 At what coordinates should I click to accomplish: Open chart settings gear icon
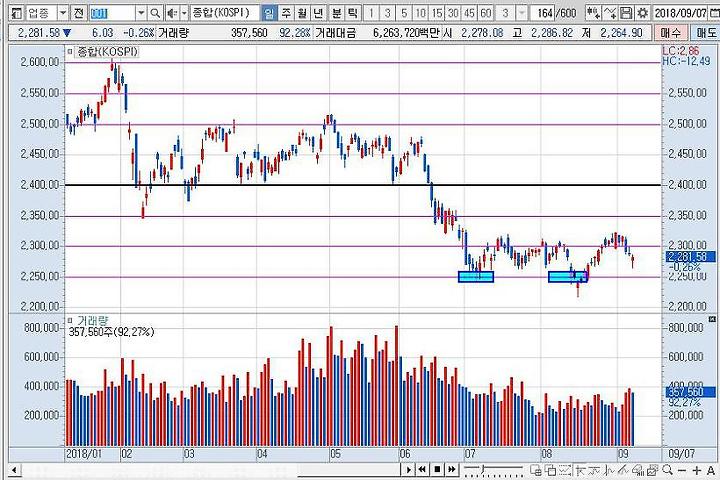[x=642, y=13]
